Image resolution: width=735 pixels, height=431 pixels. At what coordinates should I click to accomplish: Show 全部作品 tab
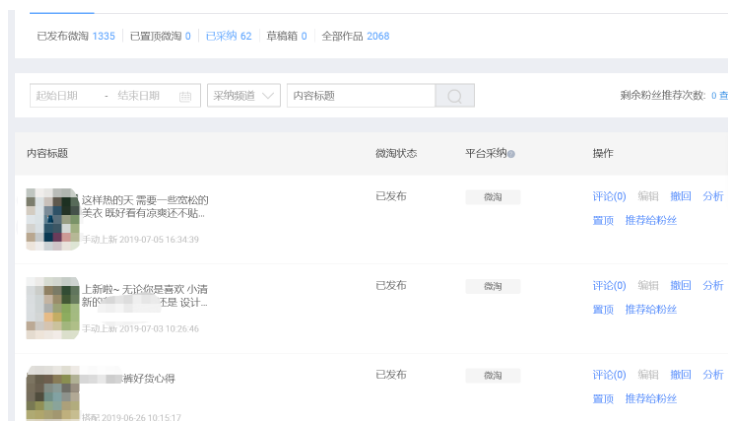click(355, 36)
